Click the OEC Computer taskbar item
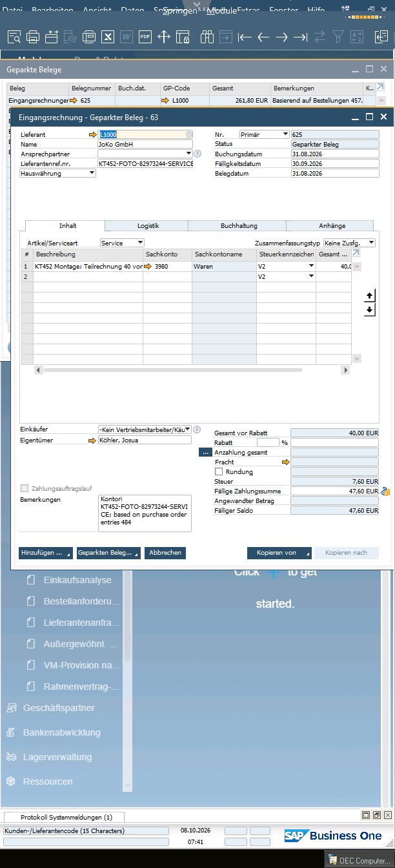The height and width of the screenshot is (868, 395). (x=360, y=860)
